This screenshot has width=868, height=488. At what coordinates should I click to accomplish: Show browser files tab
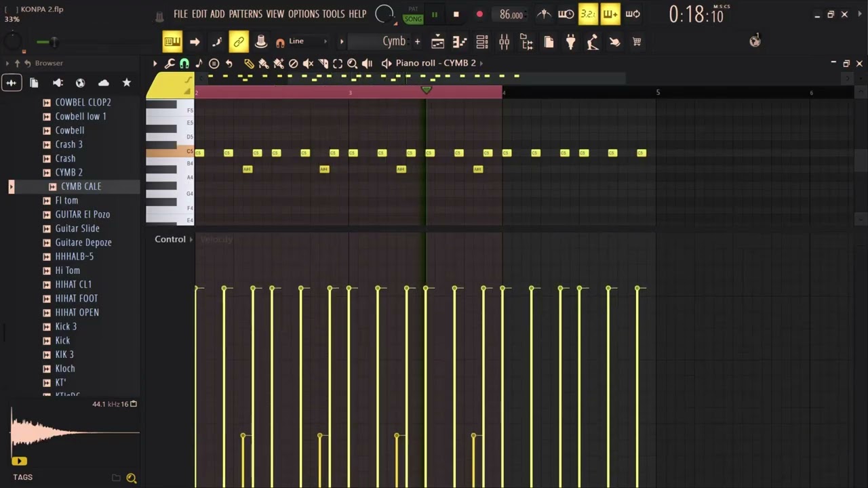[34, 83]
